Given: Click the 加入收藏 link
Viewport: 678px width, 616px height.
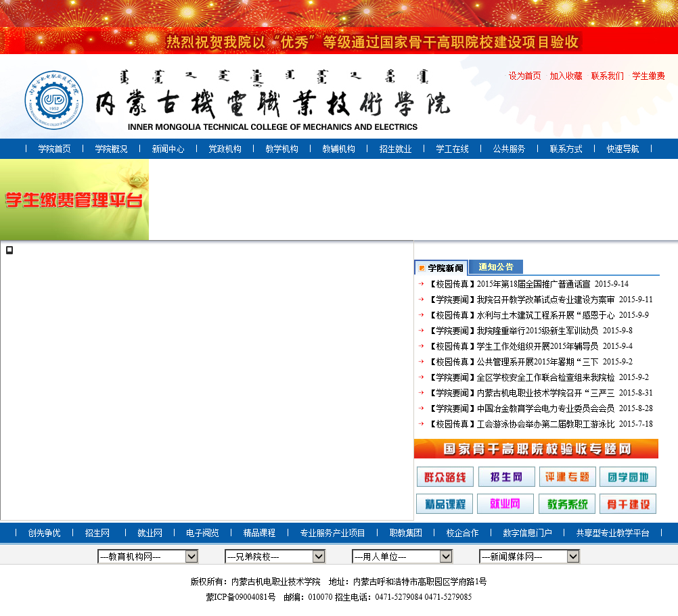Looking at the screenshot, I should coord(566,76).
